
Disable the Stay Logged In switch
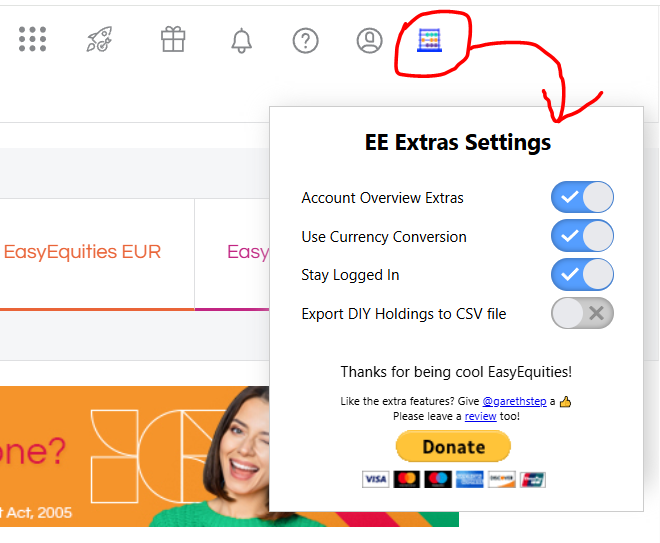point(582,274)
